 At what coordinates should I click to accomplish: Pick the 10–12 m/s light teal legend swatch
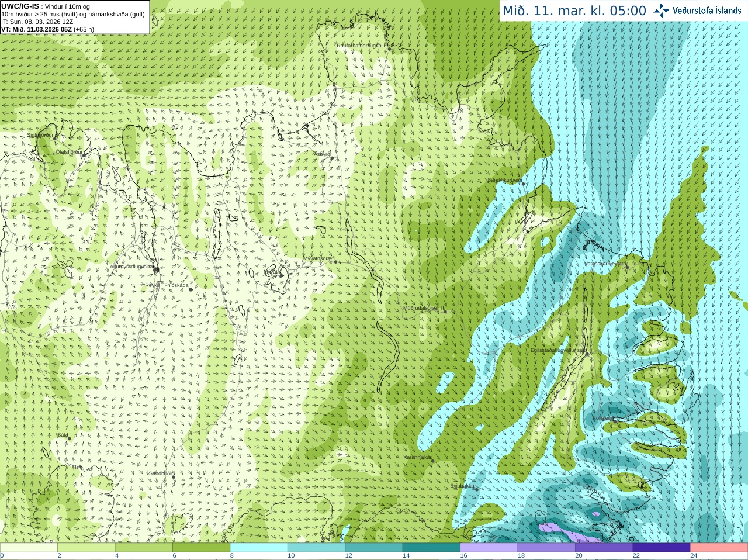[x=316, y=548]
